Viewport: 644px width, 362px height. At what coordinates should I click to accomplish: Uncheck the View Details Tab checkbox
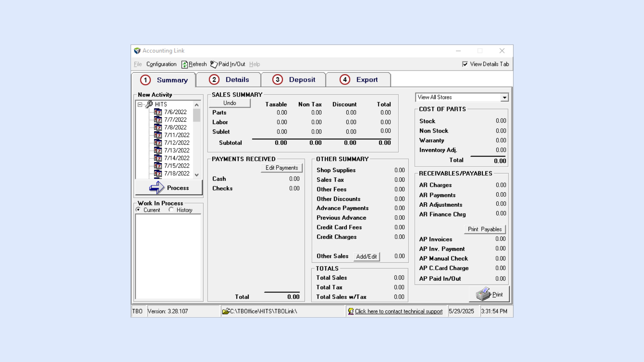pos(465,64)
